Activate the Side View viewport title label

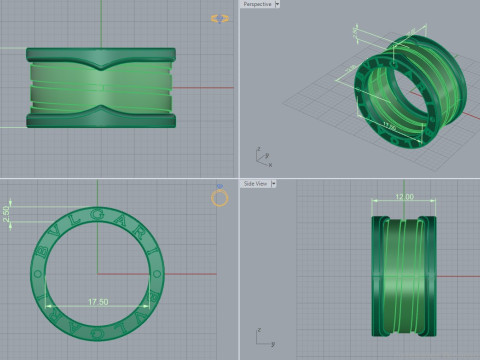pos(255,184)
